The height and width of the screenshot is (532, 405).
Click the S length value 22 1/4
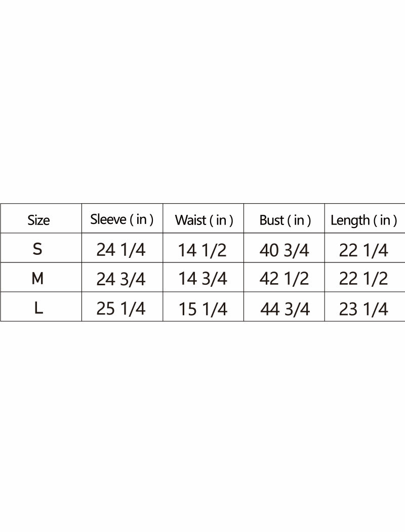click(x=363, y=250)
